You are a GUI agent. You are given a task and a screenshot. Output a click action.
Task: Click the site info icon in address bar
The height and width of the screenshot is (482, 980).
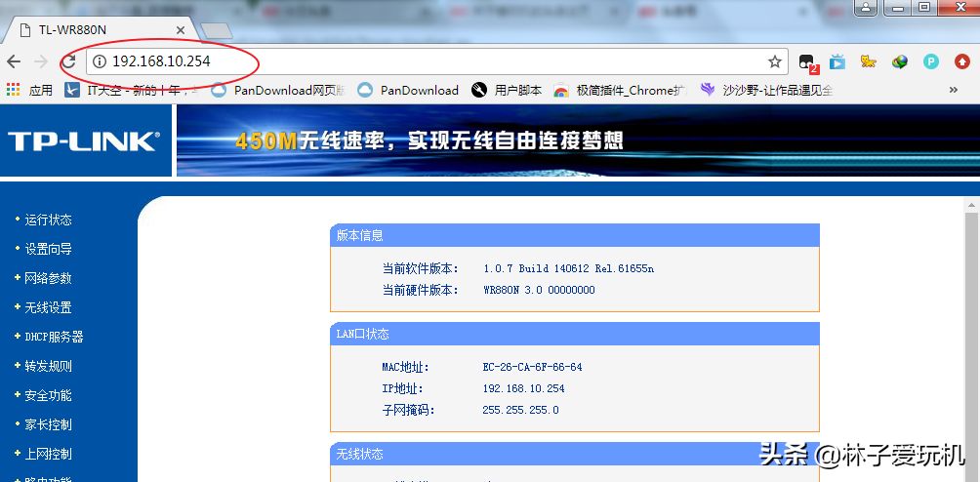99,61
